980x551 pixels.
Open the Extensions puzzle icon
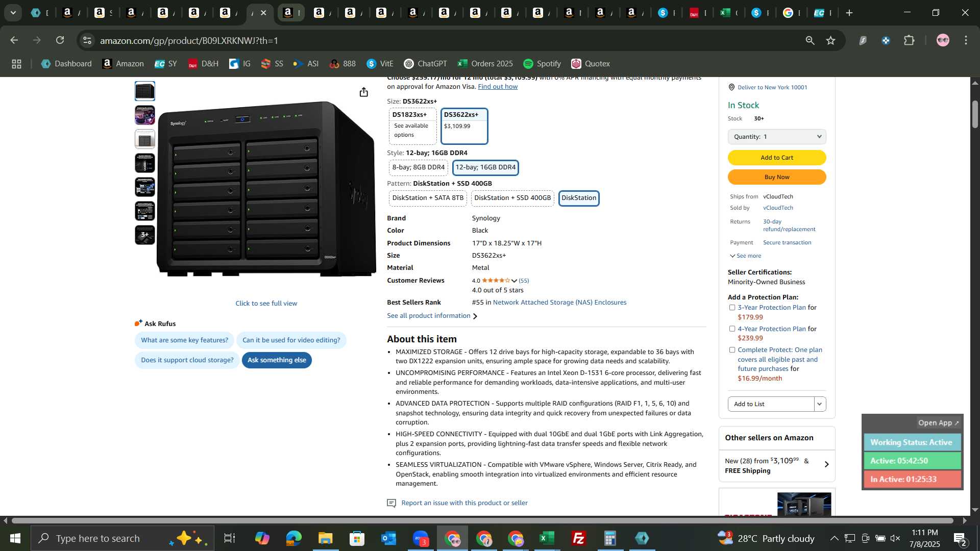coord(909,40)
